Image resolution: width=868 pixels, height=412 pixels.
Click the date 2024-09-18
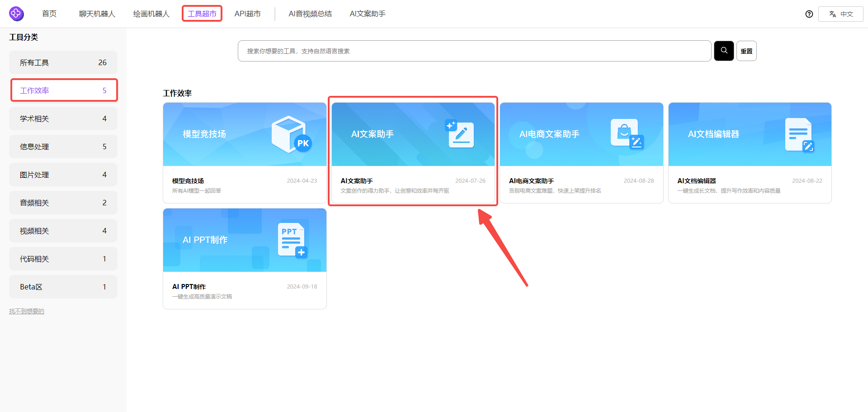click(x=302, y=287)
